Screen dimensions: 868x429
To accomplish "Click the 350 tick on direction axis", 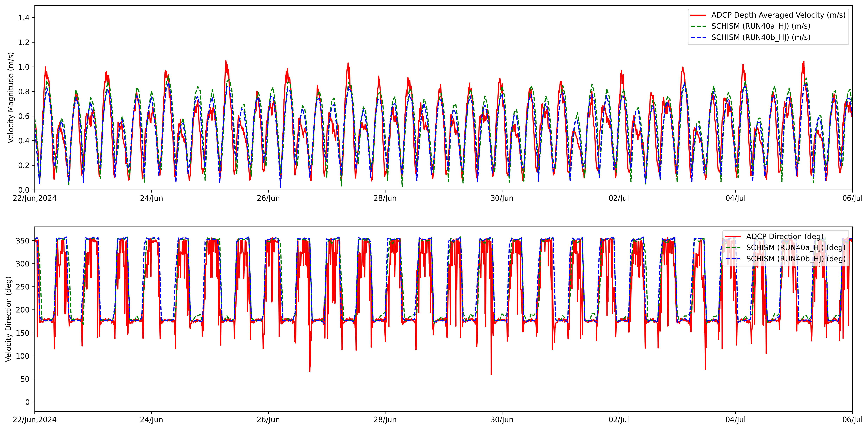I will [23, 241].
